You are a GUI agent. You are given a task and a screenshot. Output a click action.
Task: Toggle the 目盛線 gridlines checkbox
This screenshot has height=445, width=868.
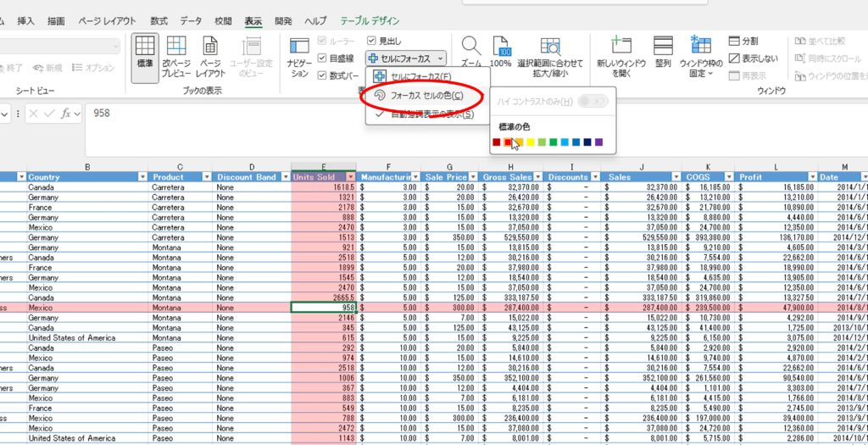pos(322,58)
